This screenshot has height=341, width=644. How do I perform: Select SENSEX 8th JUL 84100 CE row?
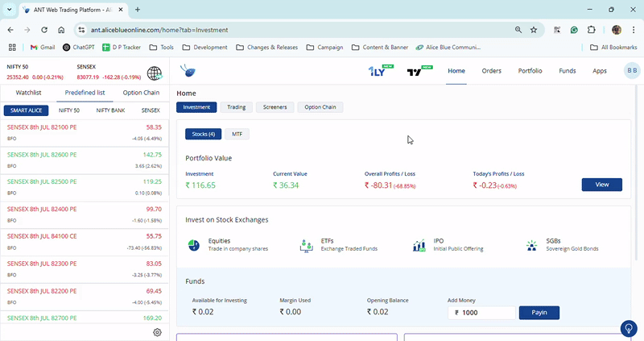pyautogui.click(x=85, y=242)
